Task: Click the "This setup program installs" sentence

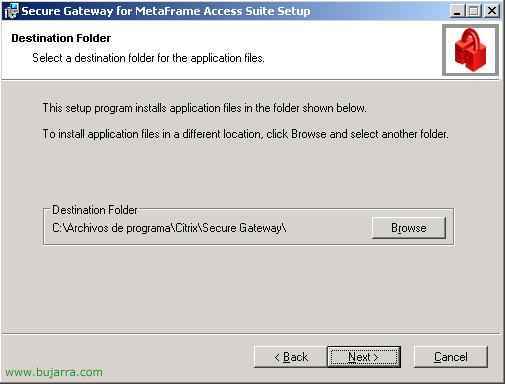Action: tap(204, 108)
